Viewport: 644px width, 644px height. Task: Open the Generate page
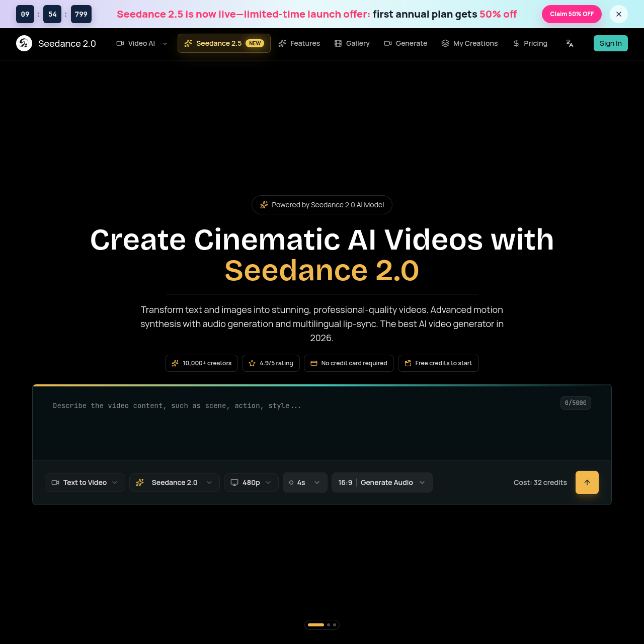pos(406,43)
